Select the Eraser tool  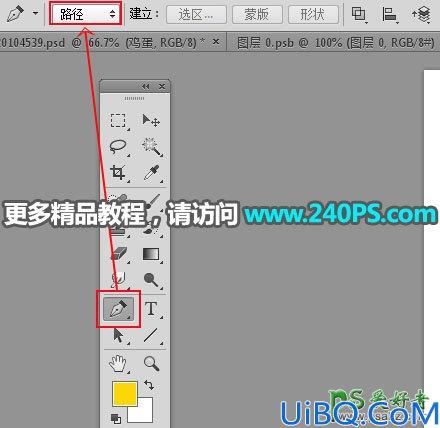pyautogui.click(x=118, y=254)
